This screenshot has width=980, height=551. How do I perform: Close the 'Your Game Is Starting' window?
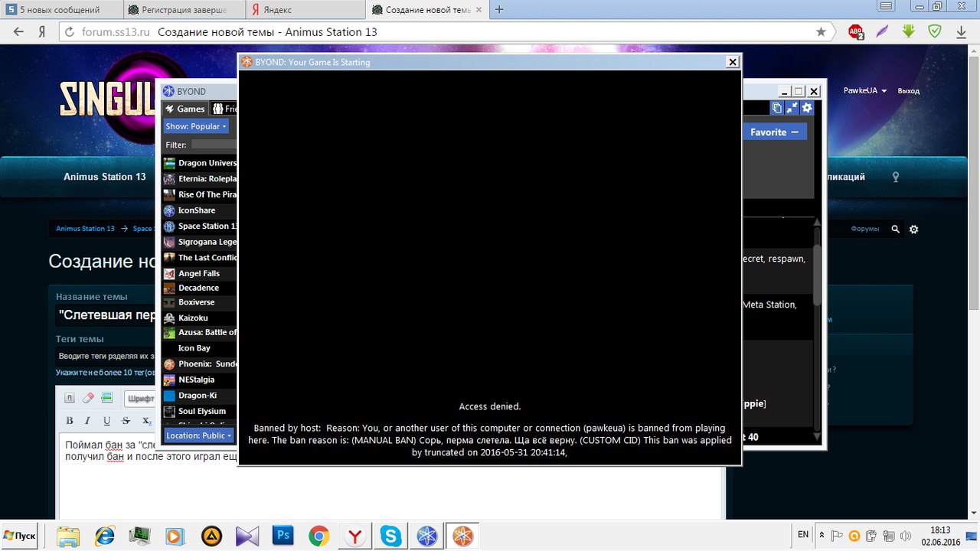pyautogui.click(x=733, y=62)
